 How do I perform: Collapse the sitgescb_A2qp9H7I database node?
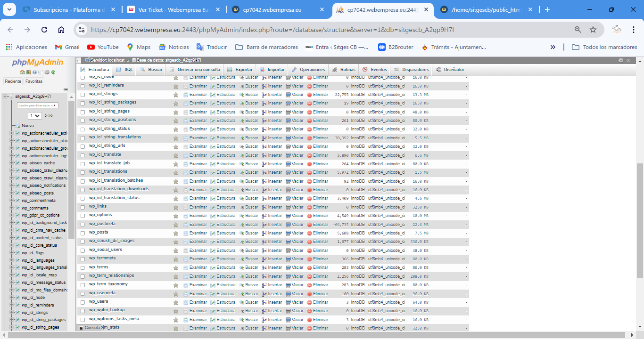(5, 96)
